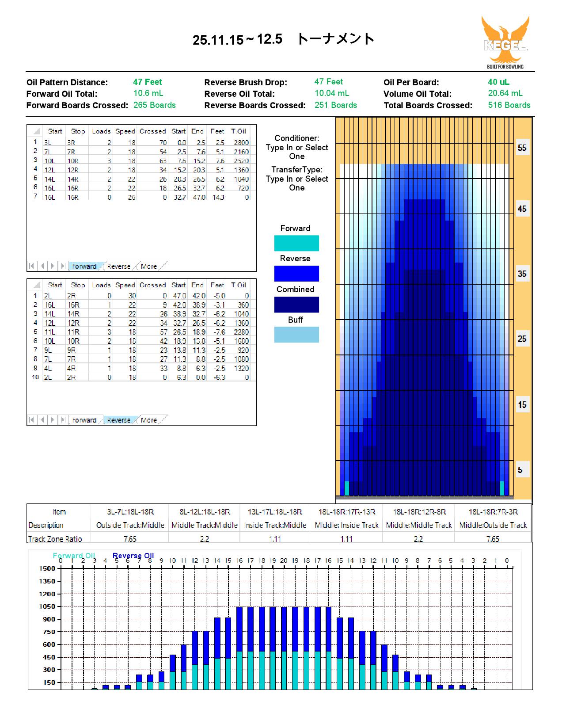
Task: Click the light blue Buff swatch
Action: tap(296, 335)
